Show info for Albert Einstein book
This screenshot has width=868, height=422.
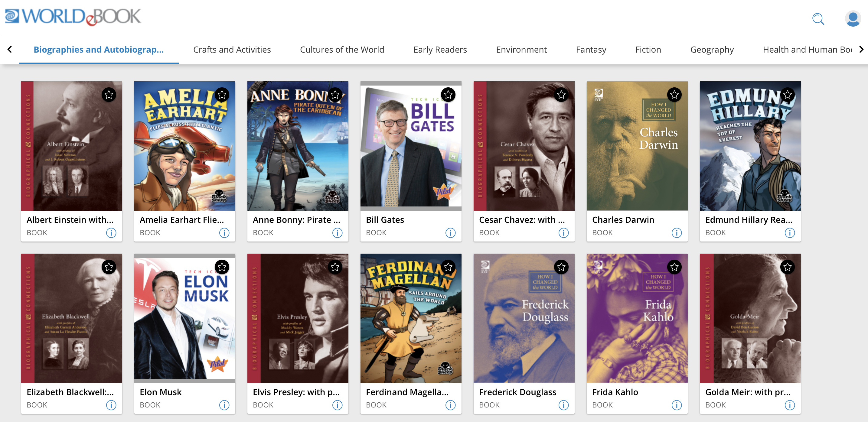pyautogui.click(x=111, y=233)
